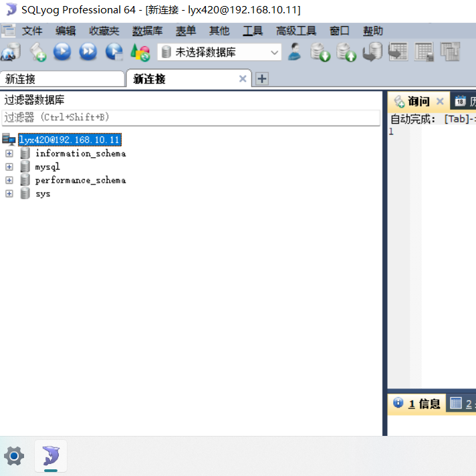Expand the performance_schema database node
The image size is (476, 476).
9,180
